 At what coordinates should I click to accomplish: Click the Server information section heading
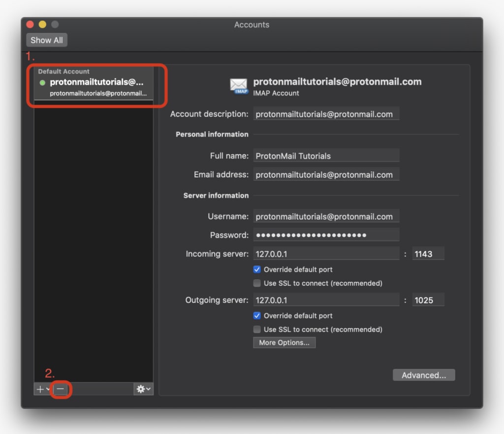tap(216, 195)
